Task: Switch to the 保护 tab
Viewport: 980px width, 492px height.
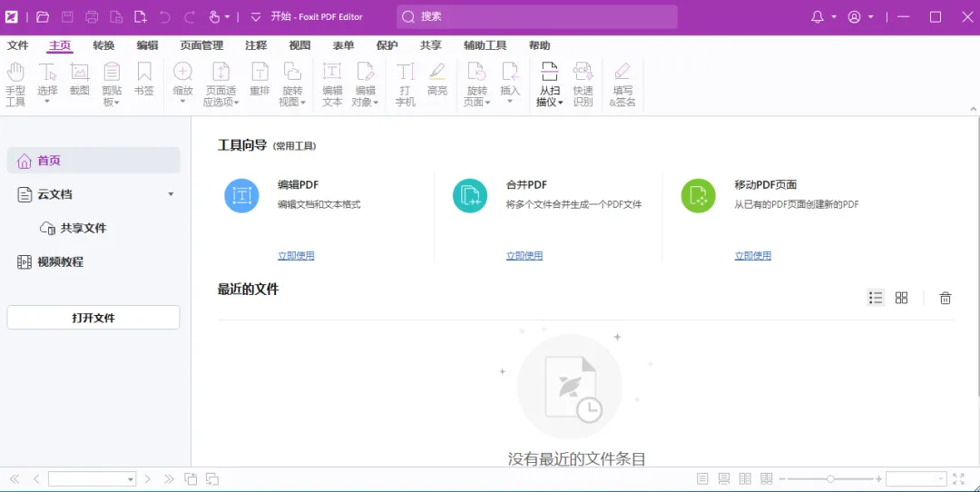Action: pyautogui.click(x=387, y=45)
